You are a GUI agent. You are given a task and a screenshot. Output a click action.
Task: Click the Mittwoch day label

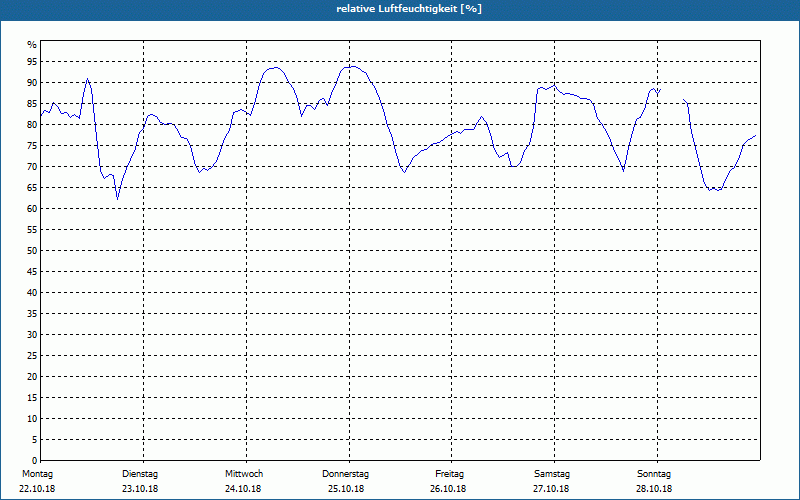[244, 474]
